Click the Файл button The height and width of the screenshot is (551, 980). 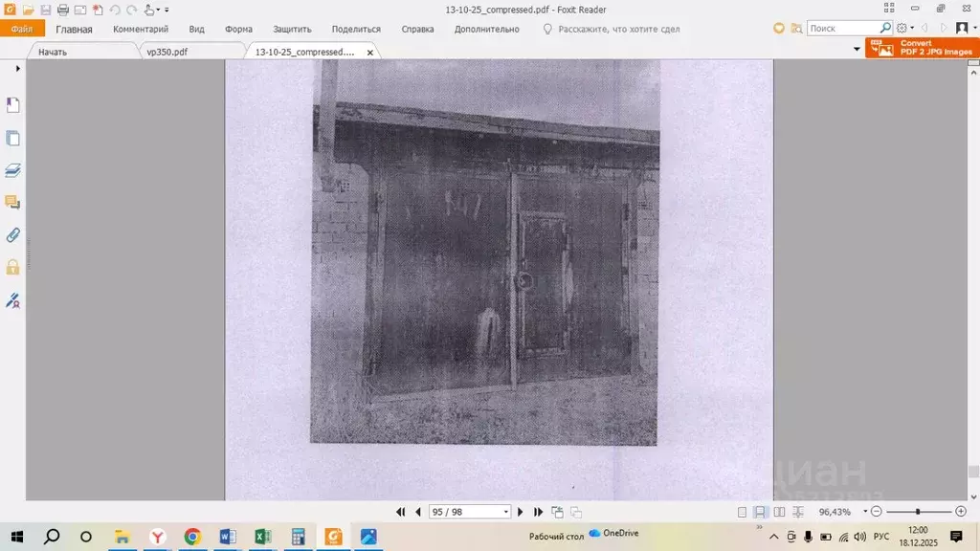click(x=22, y=30)
